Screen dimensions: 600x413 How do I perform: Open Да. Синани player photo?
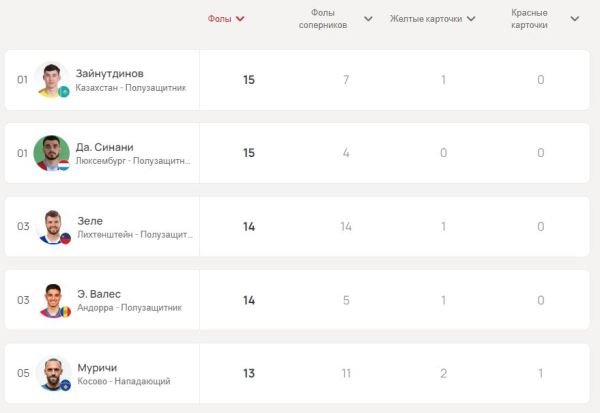pos(52,153)
